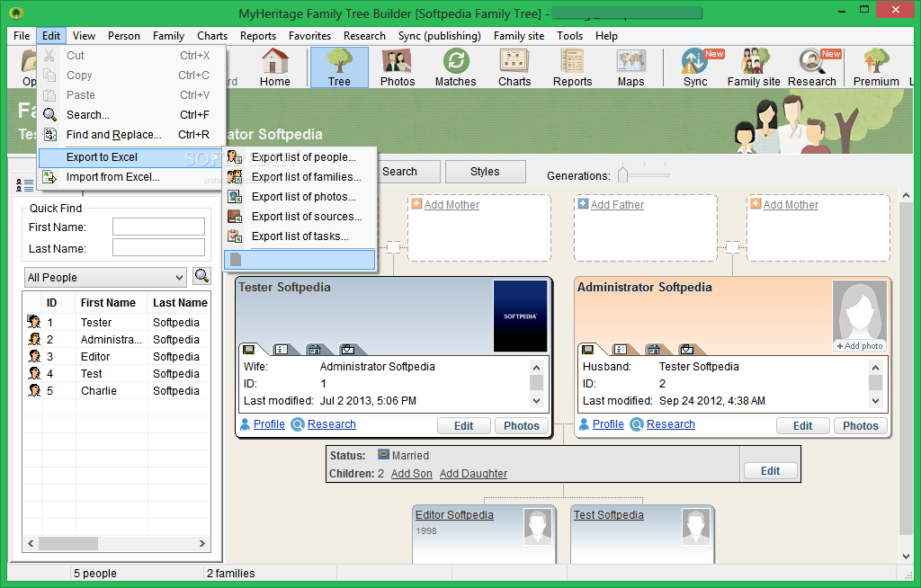Open the Charts toolbar icon
This screenshot has width=921, height=588.
point(514,67)
